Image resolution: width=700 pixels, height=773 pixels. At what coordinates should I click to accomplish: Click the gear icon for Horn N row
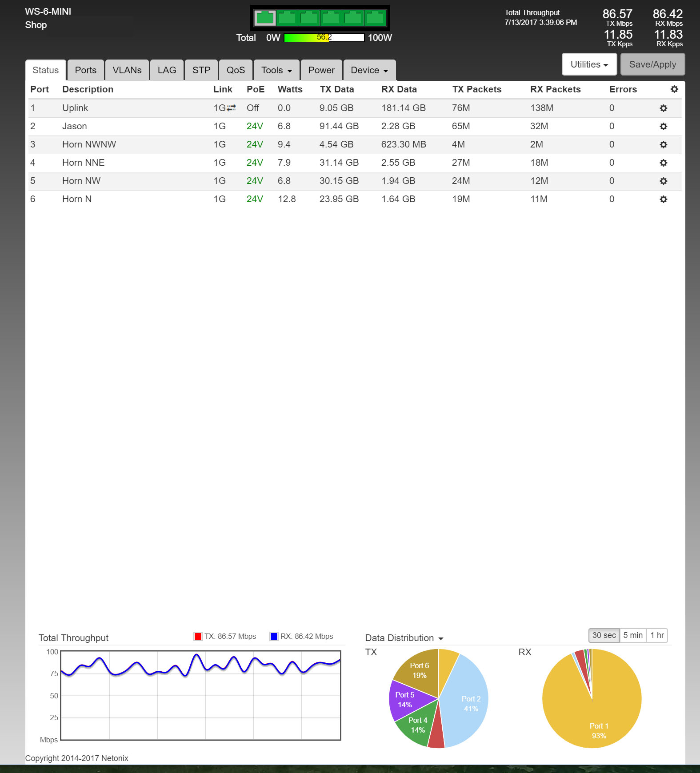click(663, 199)
